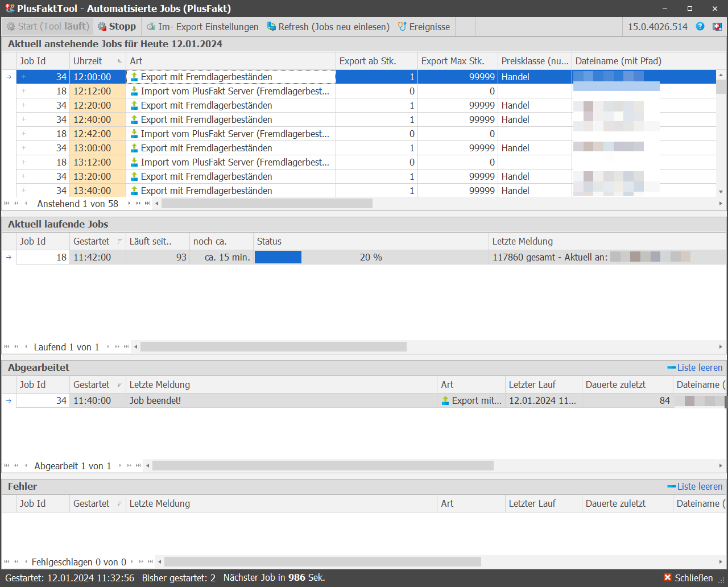Click the import icon in the 12:12:00 row
Viewport: 728px width, 587px height.
[x=134, y=91]
